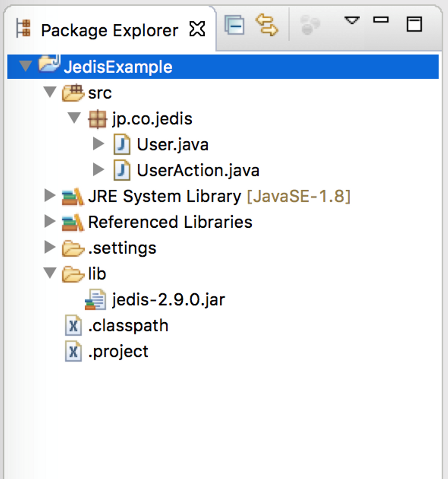
Task: Maximize the Package Explorer view
Action: pos(414,24)
